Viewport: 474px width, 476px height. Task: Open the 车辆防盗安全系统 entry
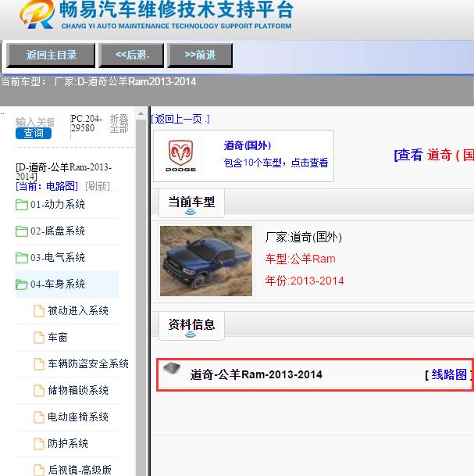tap(88, 364)
